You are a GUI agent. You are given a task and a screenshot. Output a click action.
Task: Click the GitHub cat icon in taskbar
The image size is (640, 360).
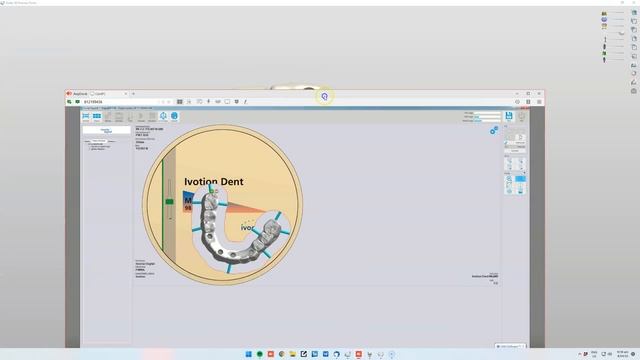[x=336, y=354]
